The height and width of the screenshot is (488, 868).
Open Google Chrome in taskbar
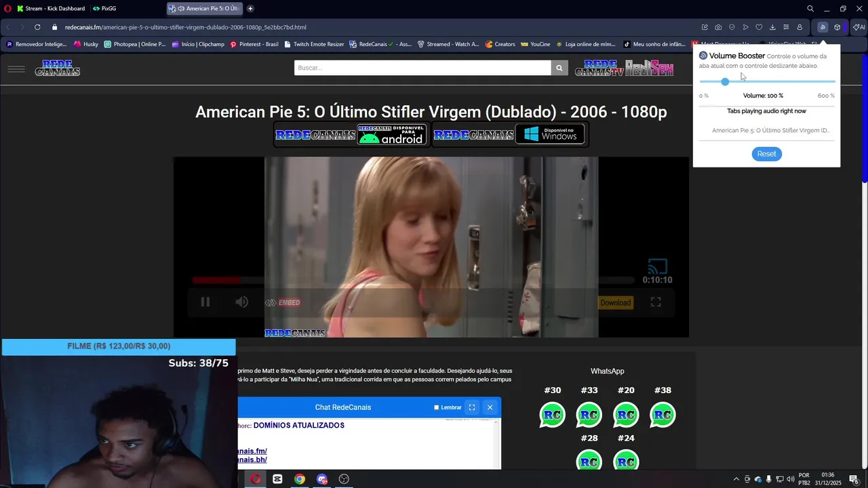[x=300, y=479]
